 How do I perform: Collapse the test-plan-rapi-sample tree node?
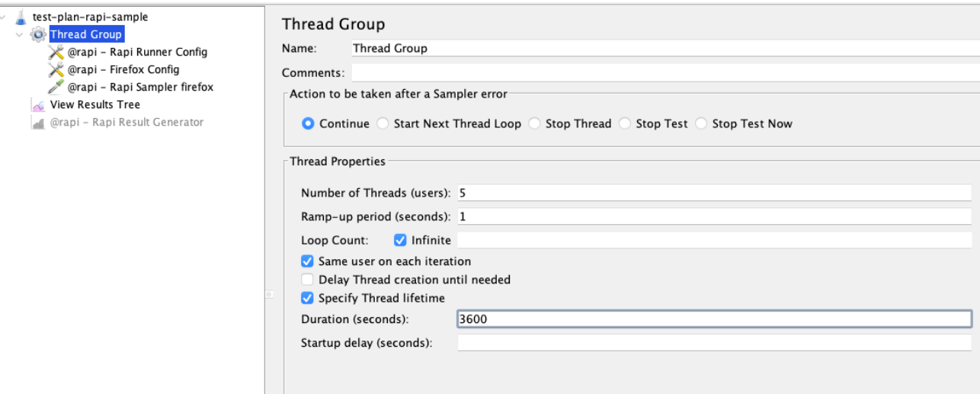point(5,17)
